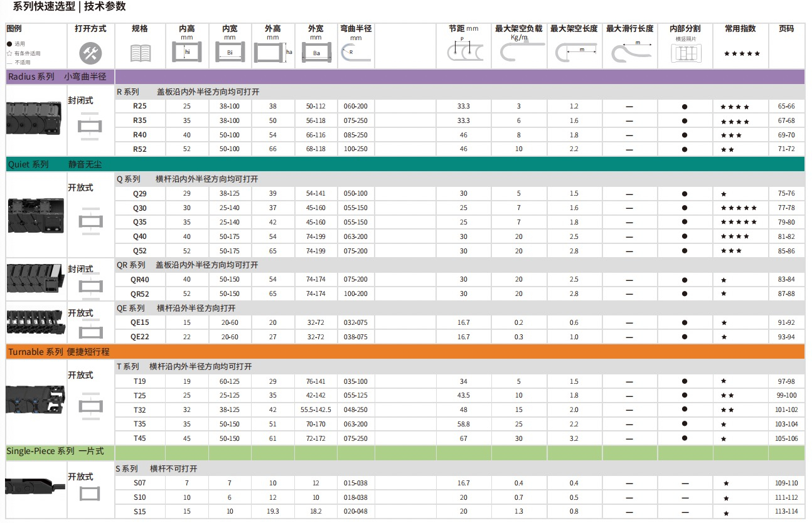
Task: Click the outer width 'Ba' diagram icon
Action: click(x=316, y=53)
